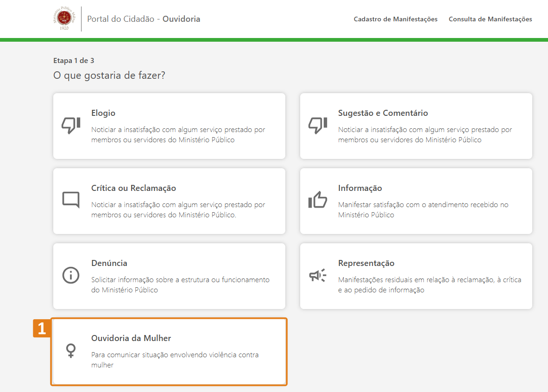This screenshot has height=392, width=548.
Task: Go to Consulta de Manifestações
Action: pyautogui.click(x=490, y=19)
